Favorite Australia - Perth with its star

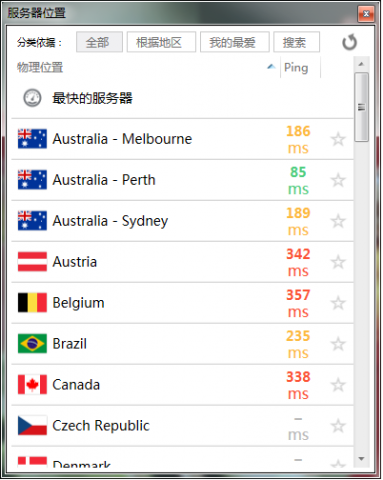coord(338,180)
